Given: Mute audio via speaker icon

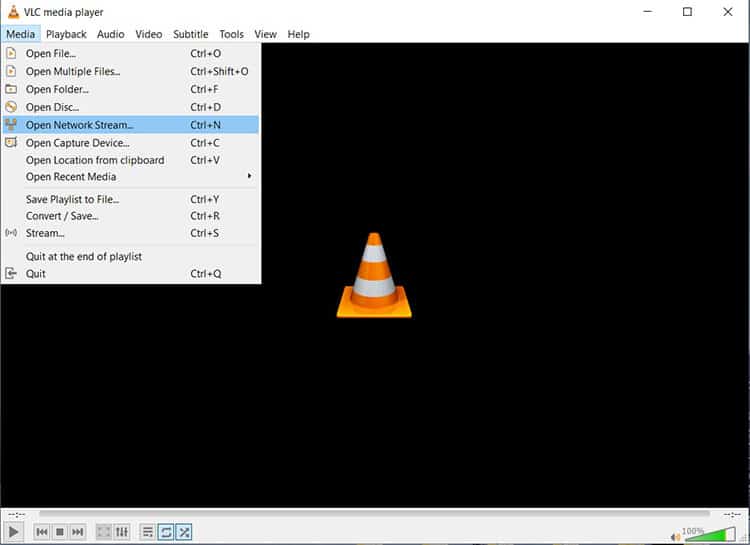Looking at the screenshot, I should tap(675, 537).
